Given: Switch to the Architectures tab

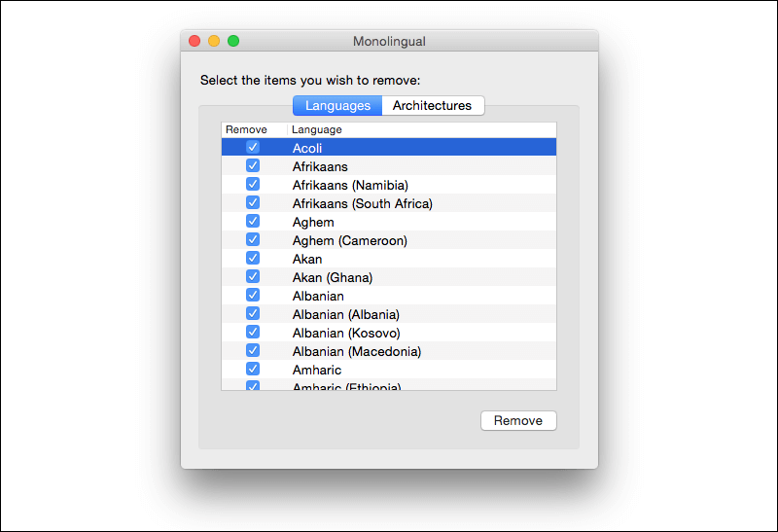Looking at the screenshot, I should [x=433, y=106].
